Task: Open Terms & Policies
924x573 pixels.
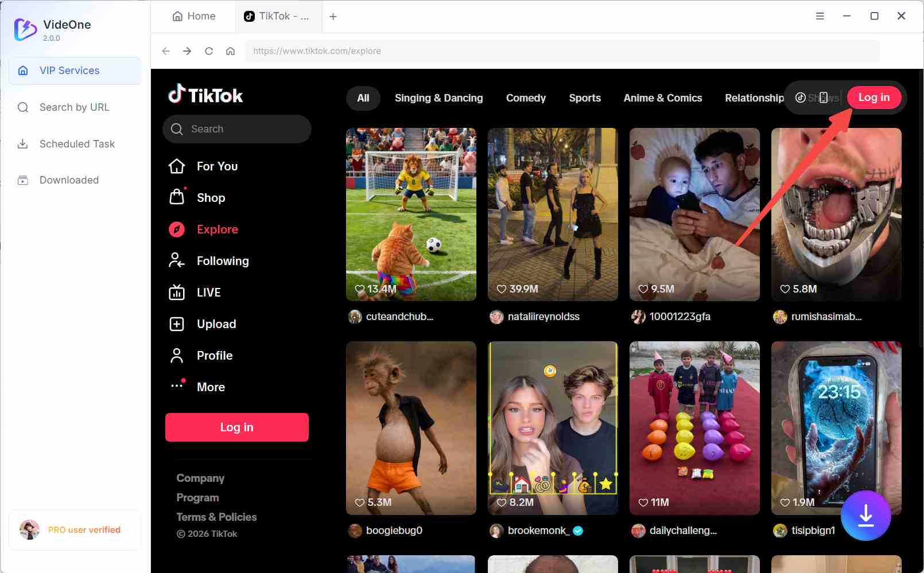Action: tap(216, 516)
